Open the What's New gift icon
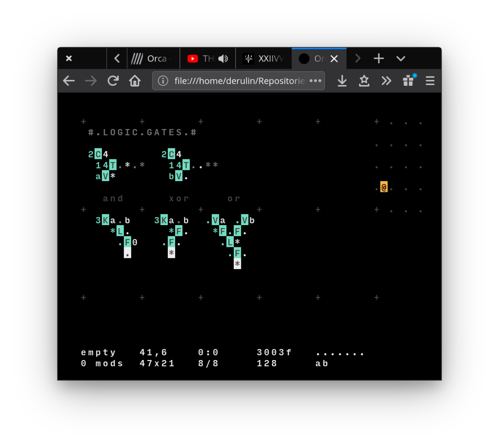Screen dimensions: 499x448 [x=408, y=81]
